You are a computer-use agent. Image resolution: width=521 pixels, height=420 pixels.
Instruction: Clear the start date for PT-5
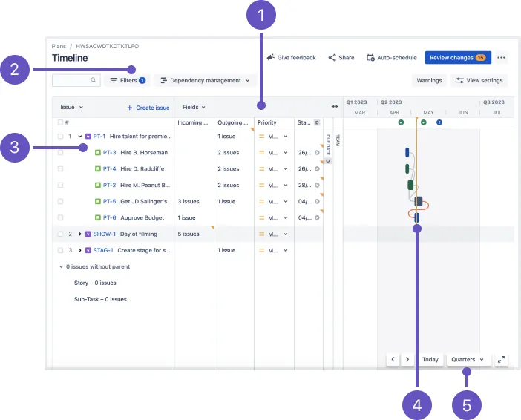tap(317, 201)
